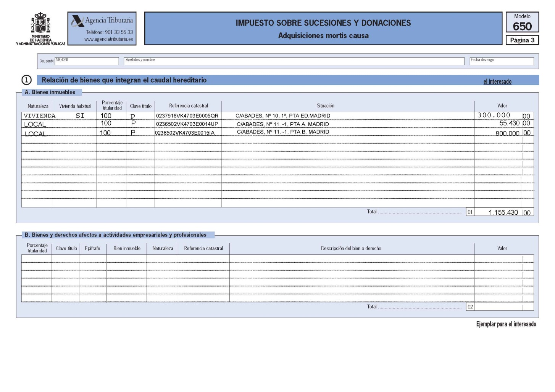Click the Ministerio de Hacienda coat of arms
Image resolution: width=555 pixels, height=392 pixels.
[40, 23]
